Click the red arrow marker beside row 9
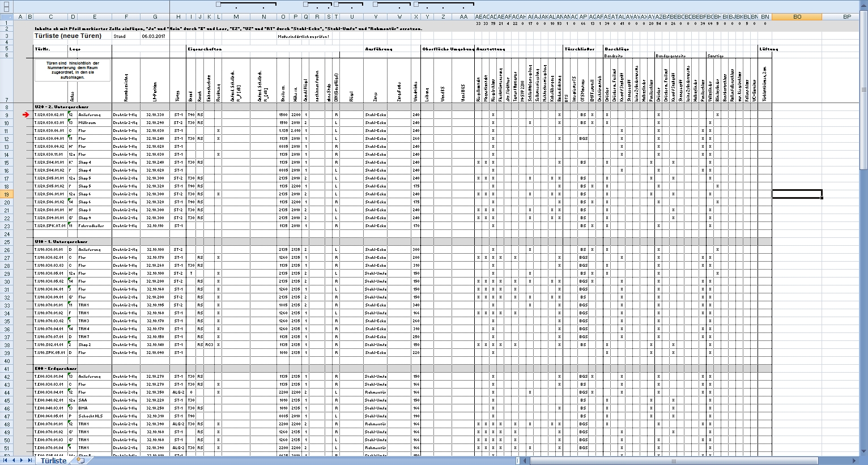Image resolution: width=868 pixels, height=465 pixels. pyautogui.click(x=25, y=114)
